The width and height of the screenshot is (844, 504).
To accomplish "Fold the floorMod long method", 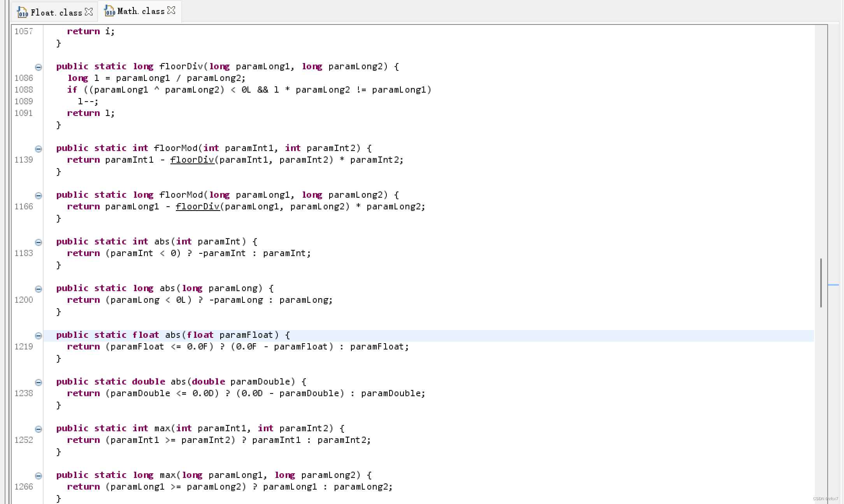I will pyautogui.click(x=39, y=195).
